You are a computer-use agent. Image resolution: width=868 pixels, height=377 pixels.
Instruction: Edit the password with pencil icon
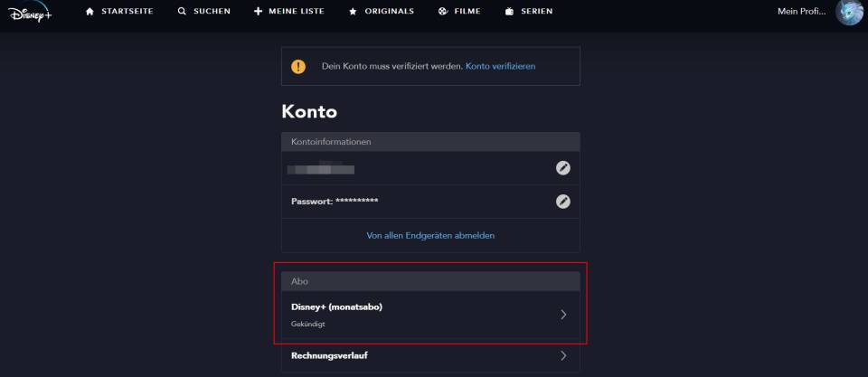(563, 202)
